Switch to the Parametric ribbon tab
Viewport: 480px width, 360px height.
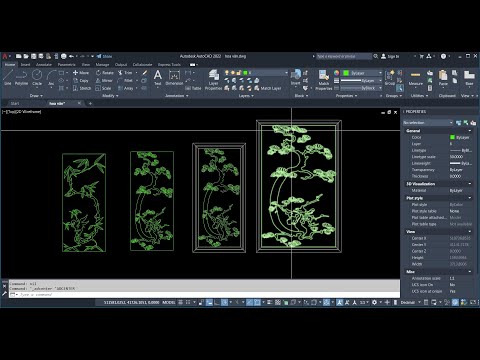tap(66, 65)
